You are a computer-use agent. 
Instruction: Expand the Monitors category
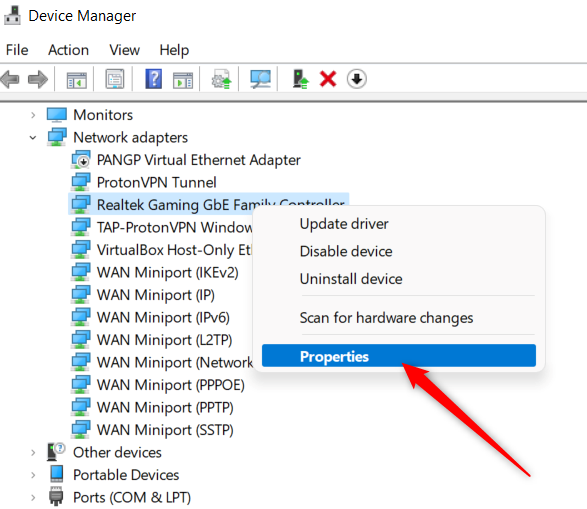coord(33,115)
